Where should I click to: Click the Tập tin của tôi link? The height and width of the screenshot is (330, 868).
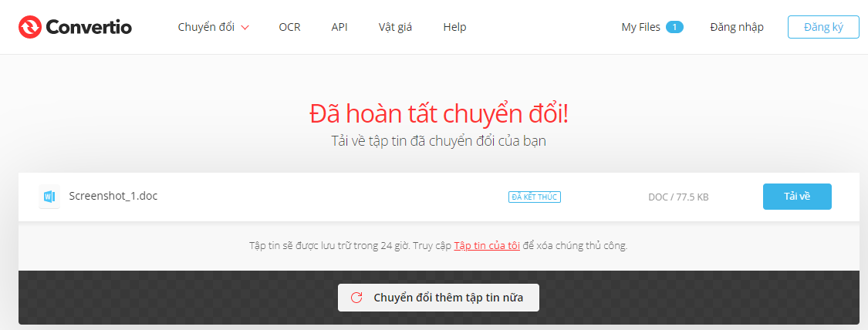point(487,246)
